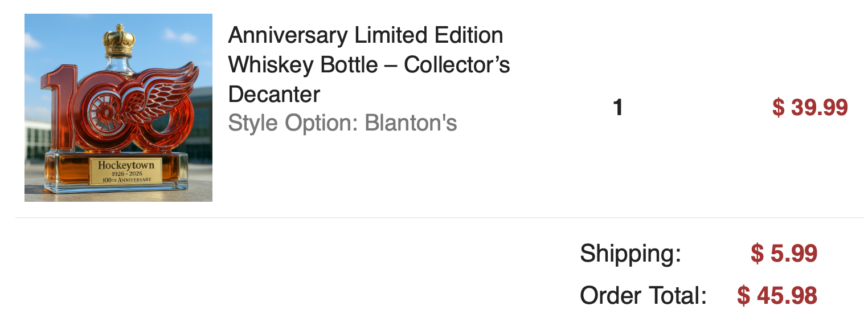Click the Shipping label
868x326 pixels.
(630, 254)
